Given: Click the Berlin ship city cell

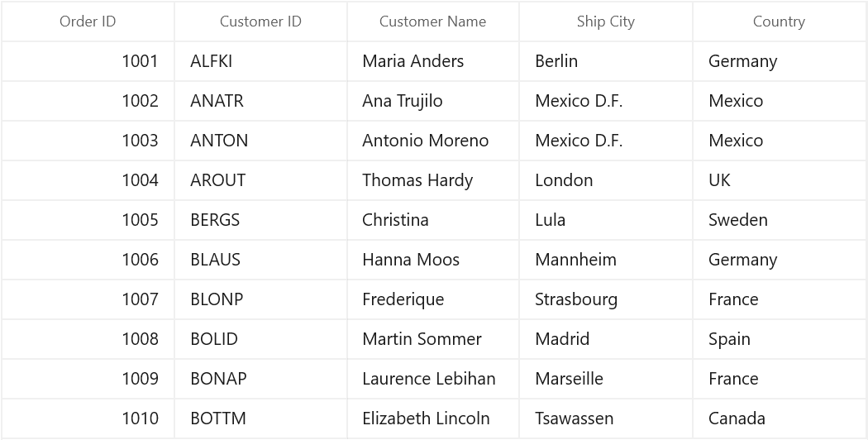Looking at the screenshot, I should pyautogui.click(x=606, y=61).
